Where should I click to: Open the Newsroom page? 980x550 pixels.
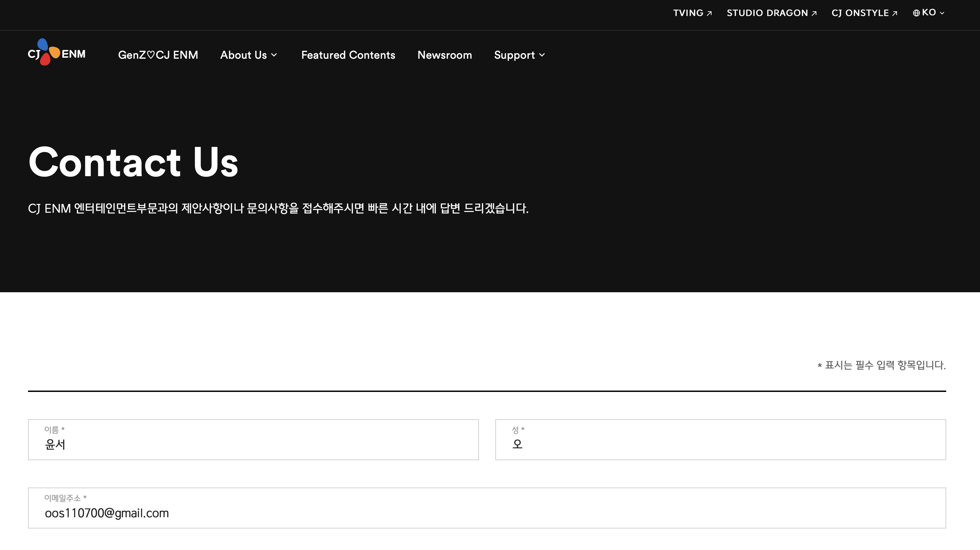pos(444,55)
